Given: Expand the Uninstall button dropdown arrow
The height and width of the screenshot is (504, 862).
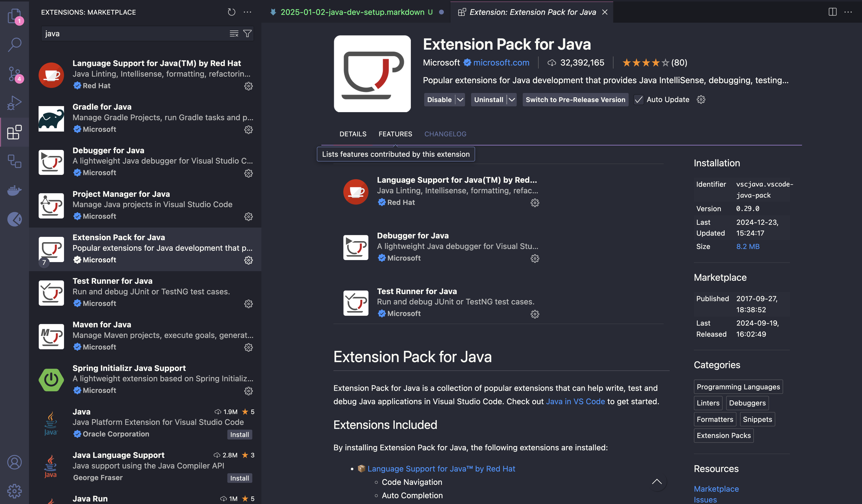Looking at the screenshot, I should click(512, 100).
